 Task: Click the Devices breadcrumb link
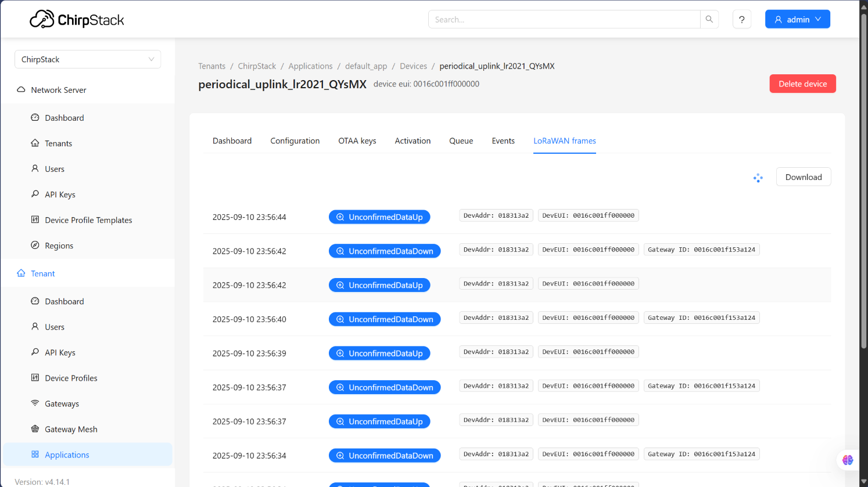tap(413, 66)
